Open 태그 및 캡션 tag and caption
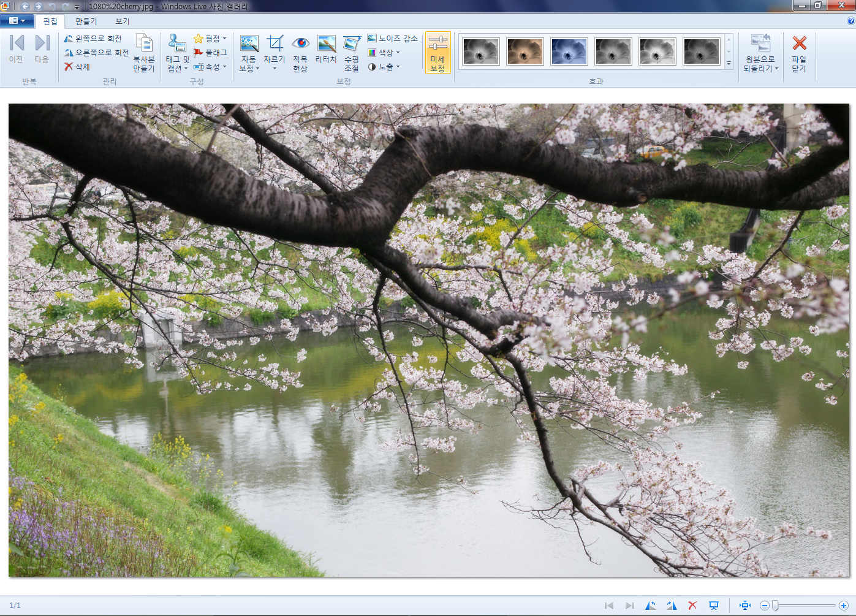Viewport: 856px width, 616px height. pyautogui.click(x=178, y=53)
